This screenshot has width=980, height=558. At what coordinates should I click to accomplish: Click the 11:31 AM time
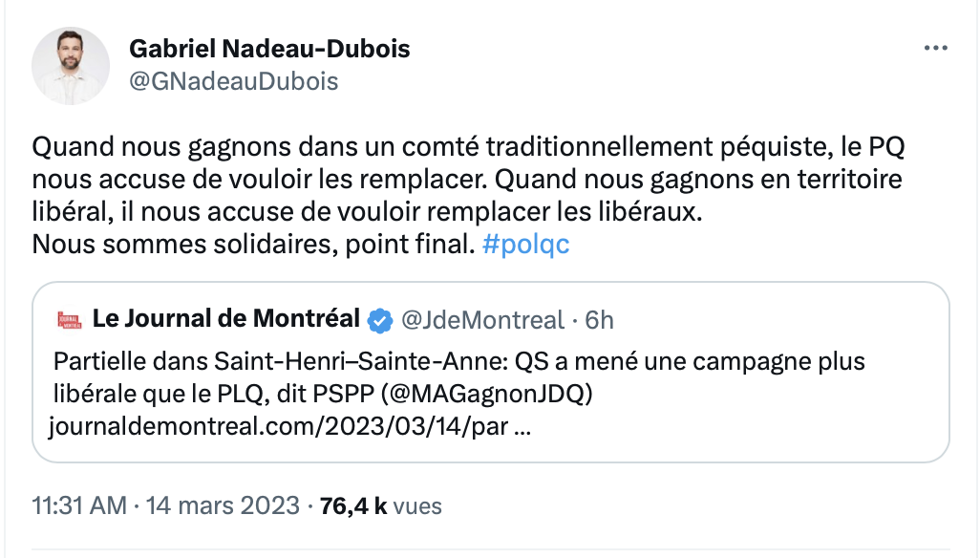click(x=79, y=505)
